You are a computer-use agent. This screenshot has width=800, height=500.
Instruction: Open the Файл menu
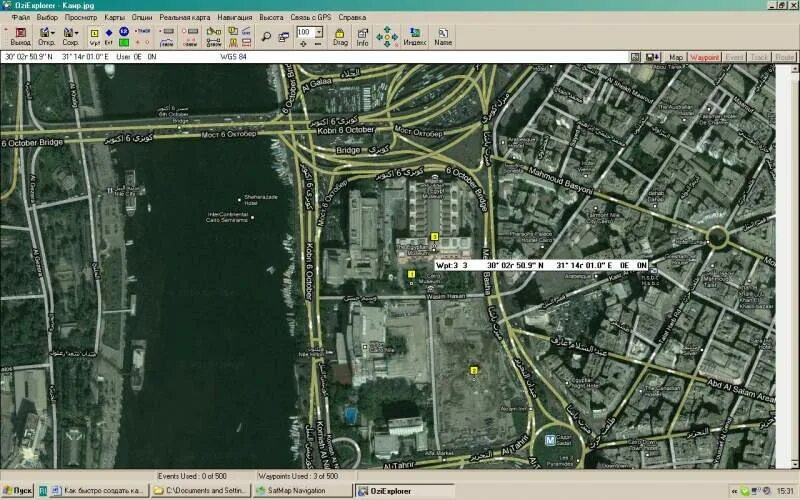(x=21, y=17)
